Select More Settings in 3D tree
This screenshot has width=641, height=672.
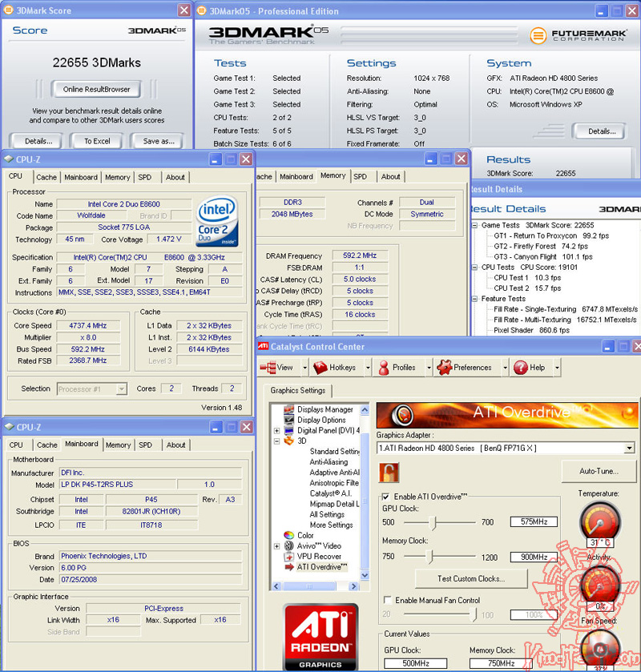(x=331, y=525)
